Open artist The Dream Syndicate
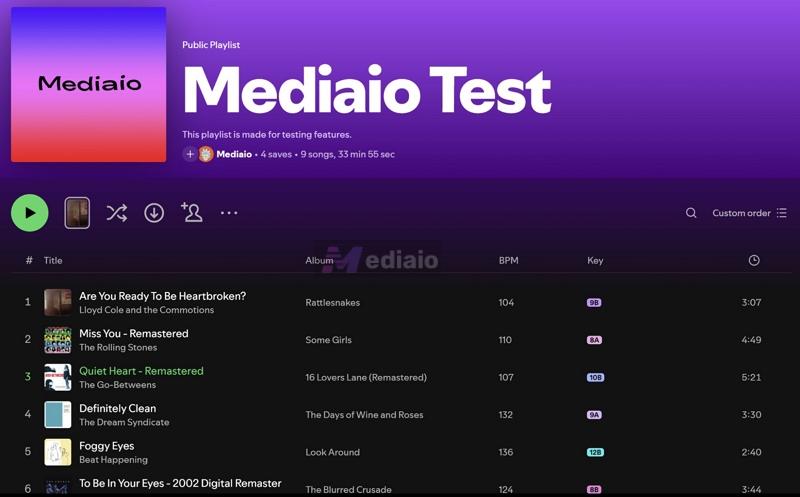800x497 pixels. (124, 423)
